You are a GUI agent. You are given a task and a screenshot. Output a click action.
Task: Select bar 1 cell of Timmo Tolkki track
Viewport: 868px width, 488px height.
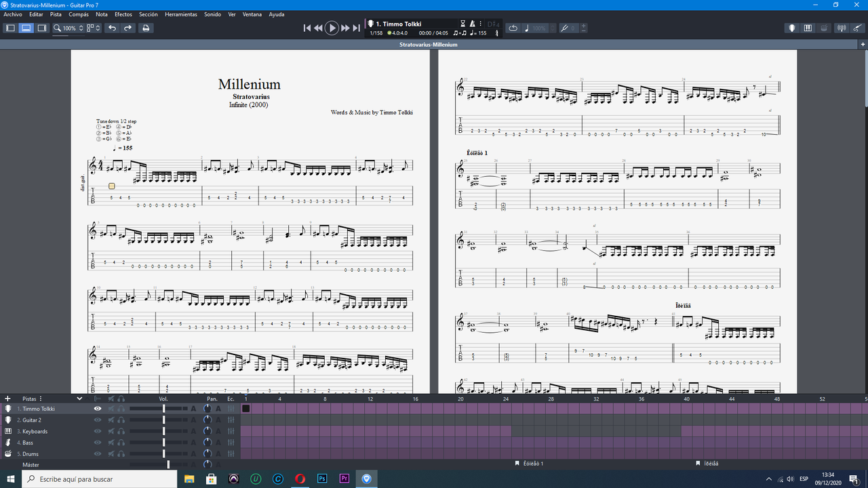[x=246, y=409]
